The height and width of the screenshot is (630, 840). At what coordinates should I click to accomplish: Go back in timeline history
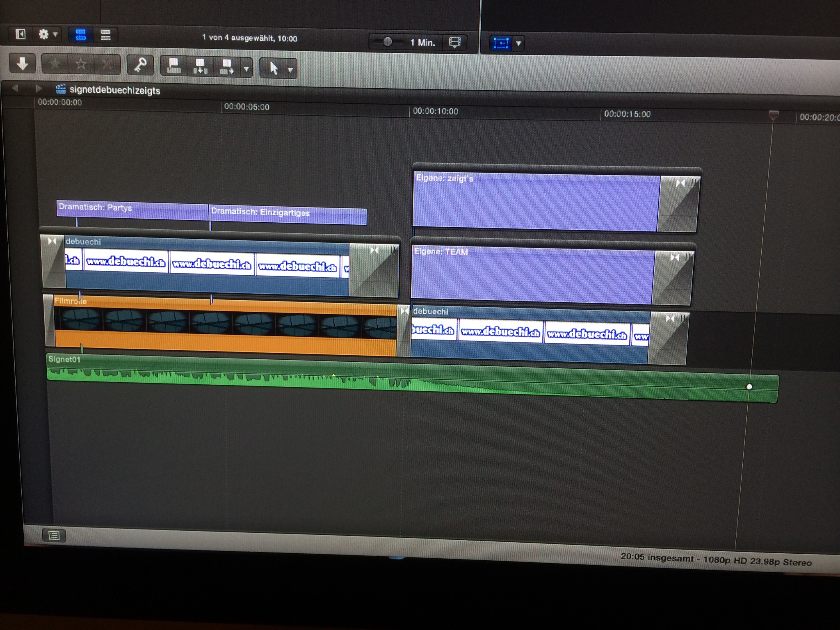[x=15, y=88]
